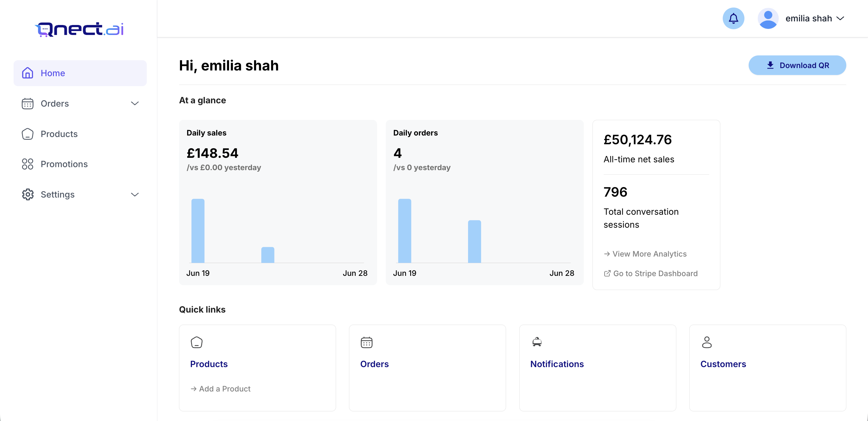868x421 pixels.
Task: Click the tall Jun 19 Daily orders bar
Action: [404, 231]
